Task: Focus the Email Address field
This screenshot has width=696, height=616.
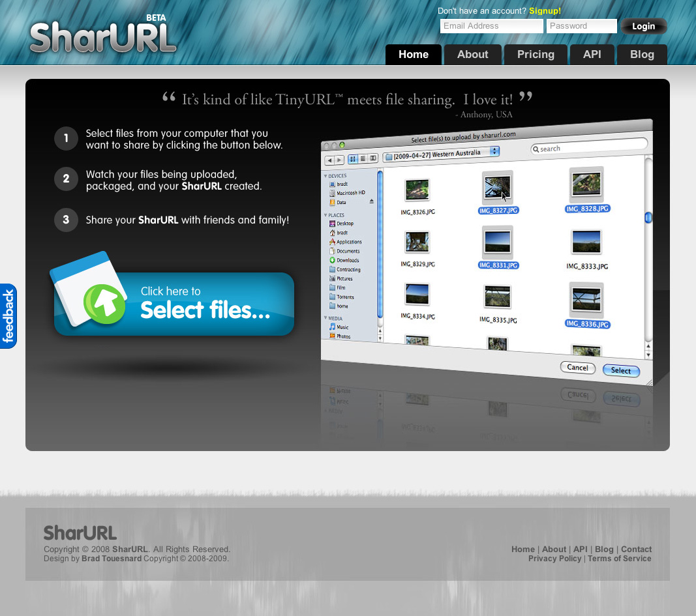Action: (x=491, y=26)
